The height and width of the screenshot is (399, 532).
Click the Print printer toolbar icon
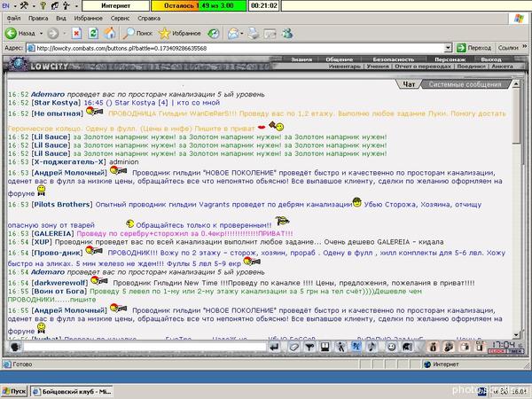click(253, 34)
